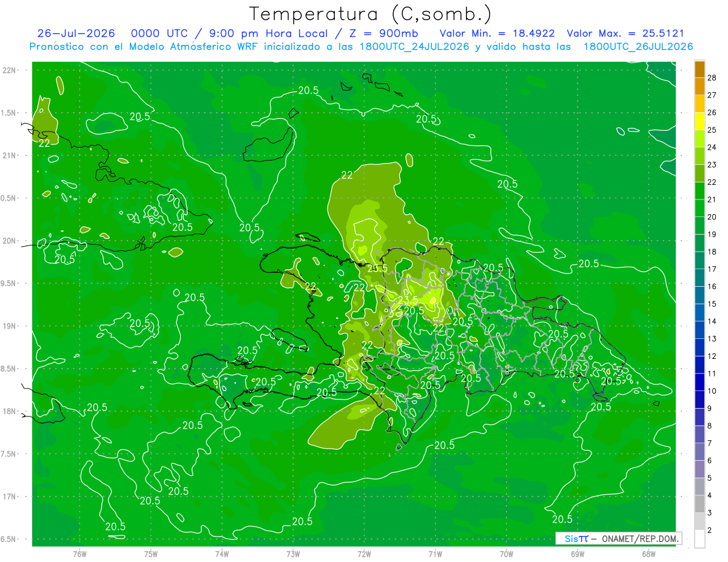Click legend value 21 on the color scale
Image resolution: width=728 pixels, height=562 pixels.
[712, 199]
